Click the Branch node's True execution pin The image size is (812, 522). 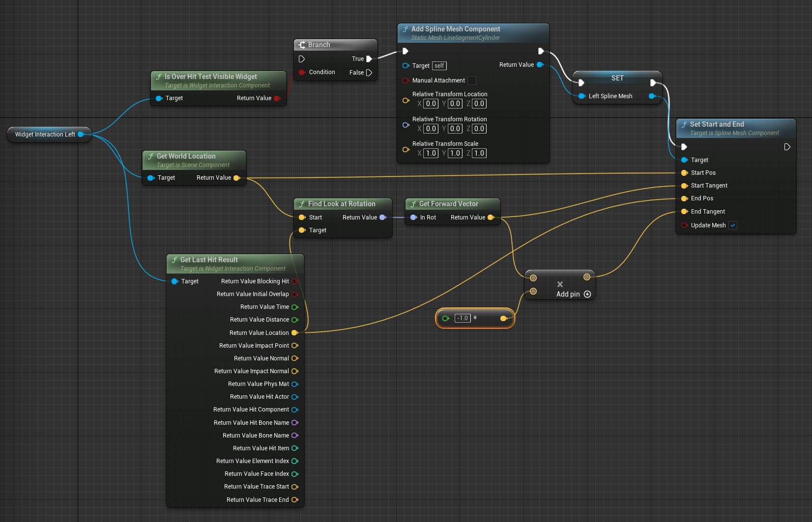(x=369, y=59)
